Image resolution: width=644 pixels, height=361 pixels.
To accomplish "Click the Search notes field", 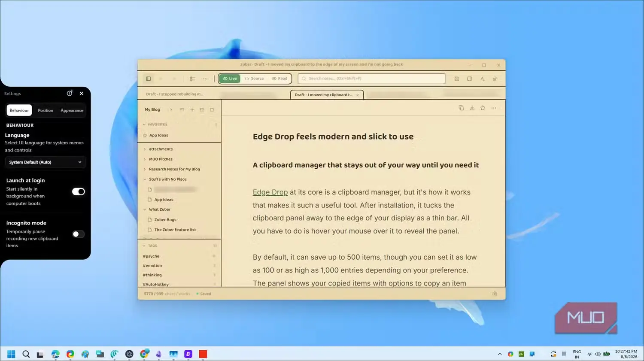I will point(372,79).
